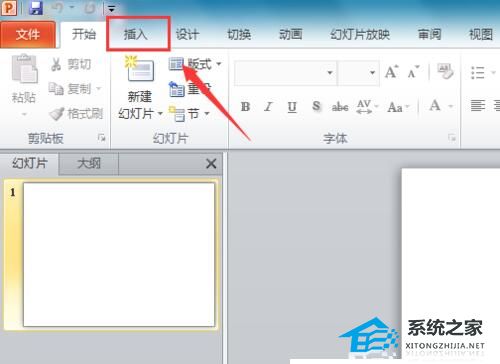Image resolution: width=500 pixels, height=364 pixels.
Task: Save the presentation with floppy icon
Action: [36, 7]
